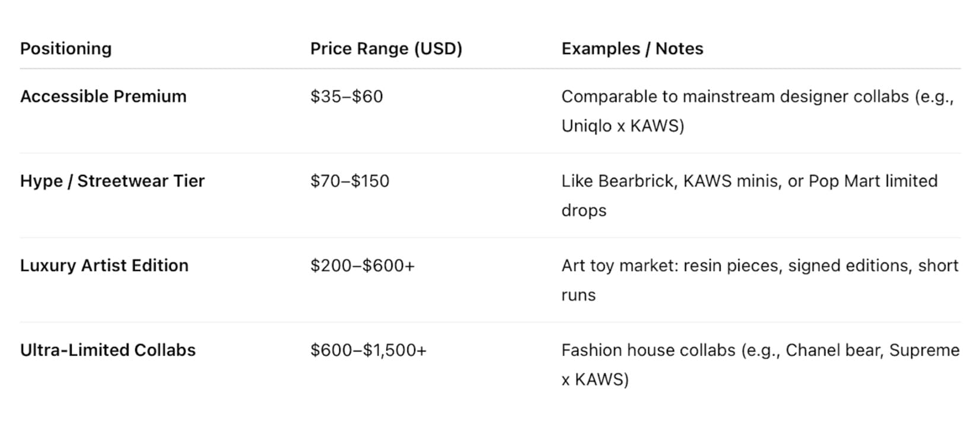Screen dimensions: 980x421
Task: Select the Accessible Premium row label
Action: 103,96
